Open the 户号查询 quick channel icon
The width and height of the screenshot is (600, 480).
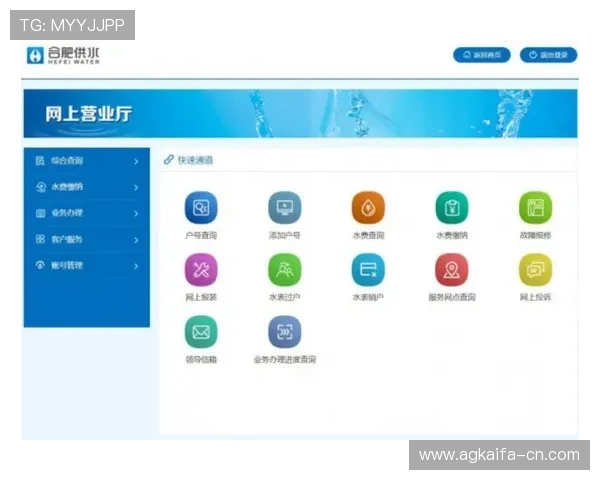(x=201, y=207)
